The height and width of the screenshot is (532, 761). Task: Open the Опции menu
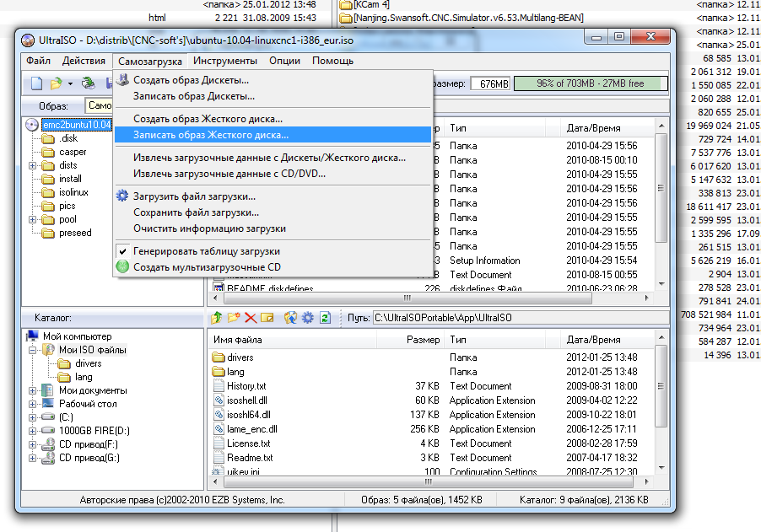(285, 61)
